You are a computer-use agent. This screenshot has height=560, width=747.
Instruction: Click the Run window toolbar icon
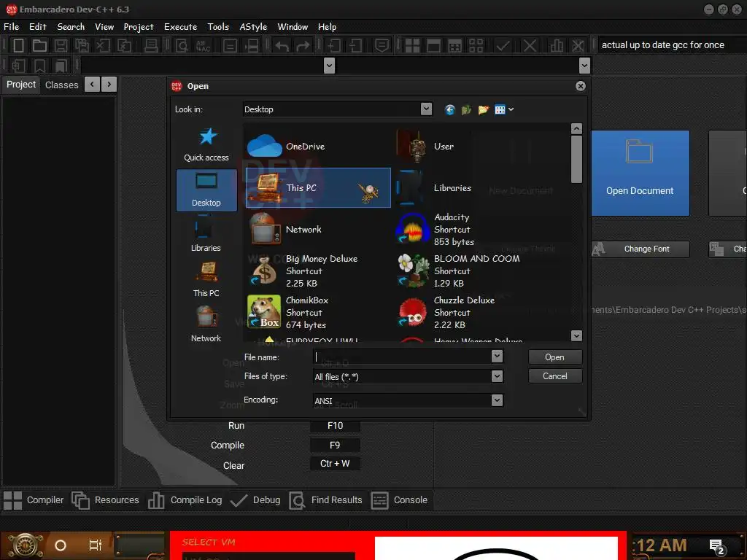433,46
